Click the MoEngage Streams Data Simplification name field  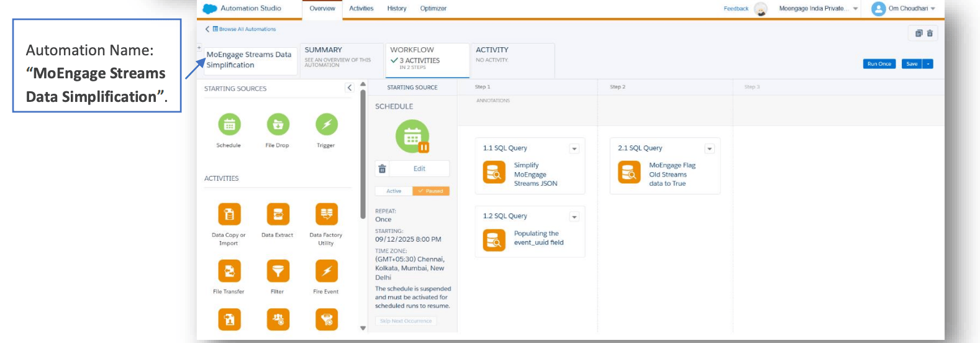pos(250,60)
